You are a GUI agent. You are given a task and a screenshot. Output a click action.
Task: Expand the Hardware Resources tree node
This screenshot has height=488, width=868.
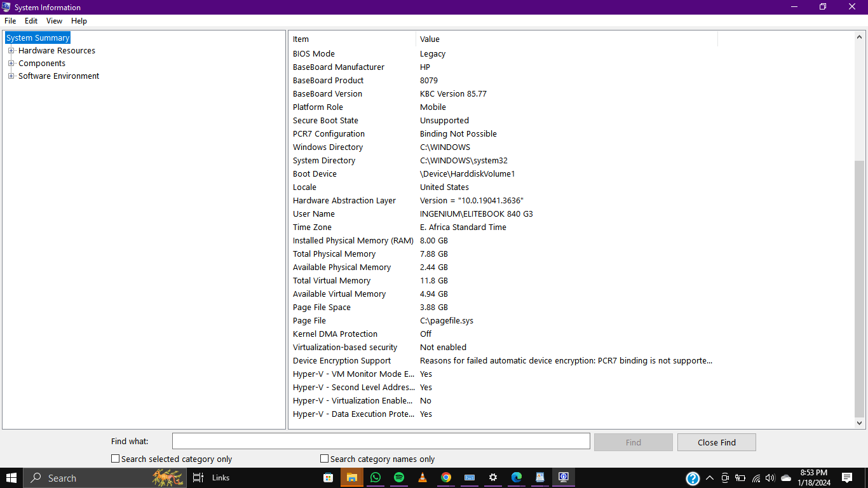coord(11,51)
